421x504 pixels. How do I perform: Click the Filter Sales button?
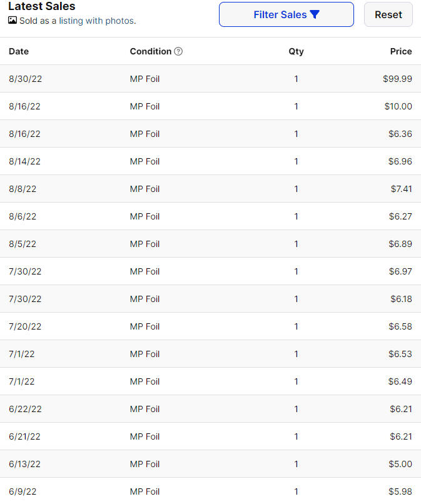coord(286,14)
